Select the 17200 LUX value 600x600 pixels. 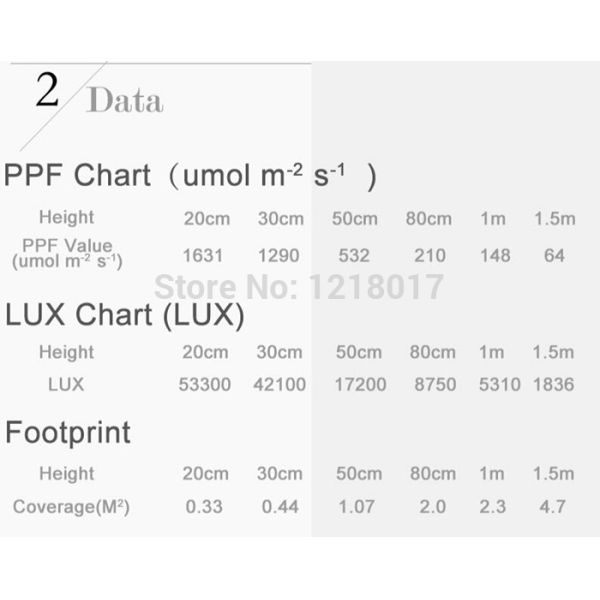(357, 384)
